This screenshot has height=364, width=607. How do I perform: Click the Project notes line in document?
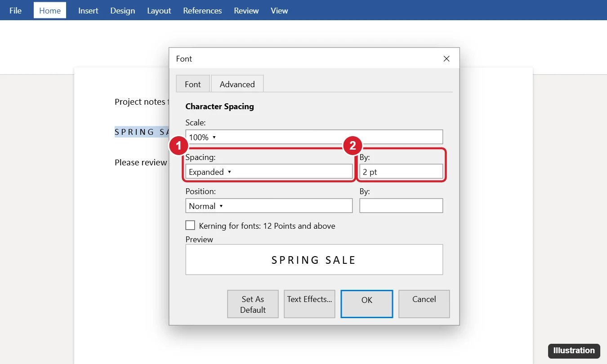click(141, 102)
